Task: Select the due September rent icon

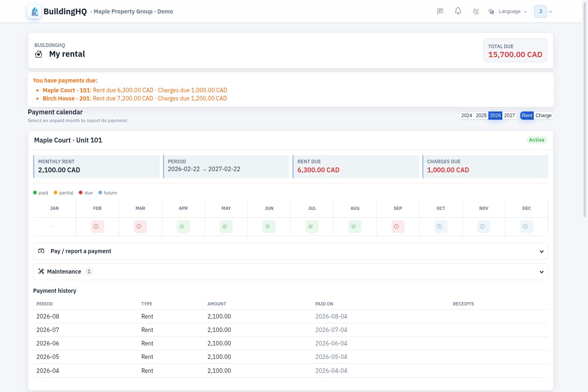Action: [398, 227]
